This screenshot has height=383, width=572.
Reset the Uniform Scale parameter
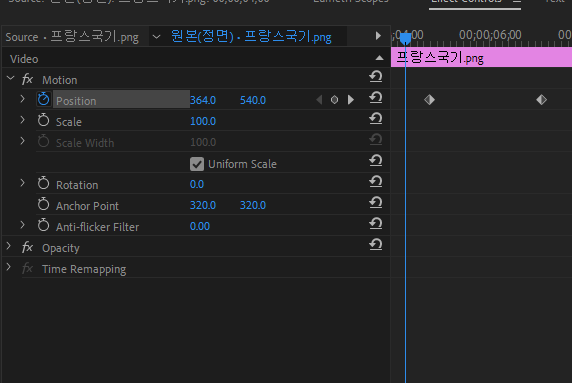coord(375,160)
